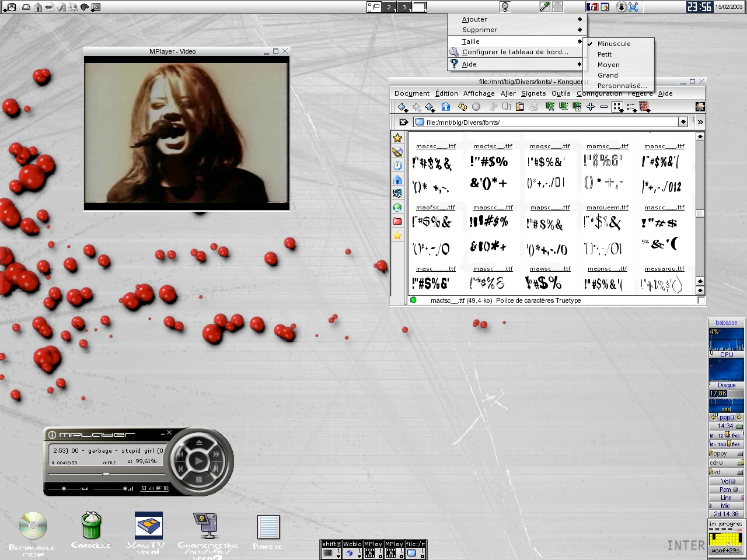Choose the Moyen panel size option
The height and width of the screenshot is (560, 747).
(608, 65)
